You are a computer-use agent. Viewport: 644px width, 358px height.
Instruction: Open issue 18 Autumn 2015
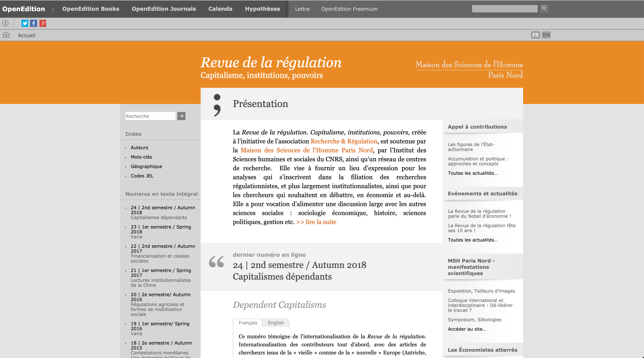click(161, 350)
